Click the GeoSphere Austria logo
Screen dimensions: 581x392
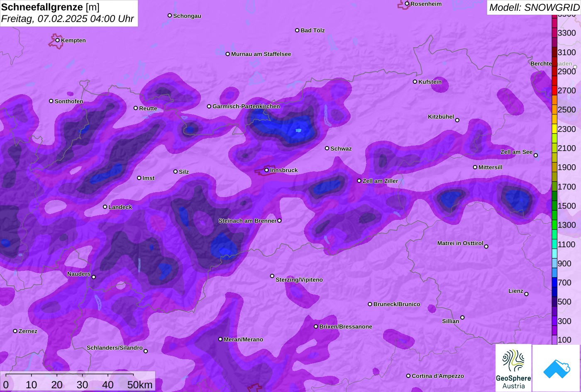pyautogui.click(x=513, y=368)
